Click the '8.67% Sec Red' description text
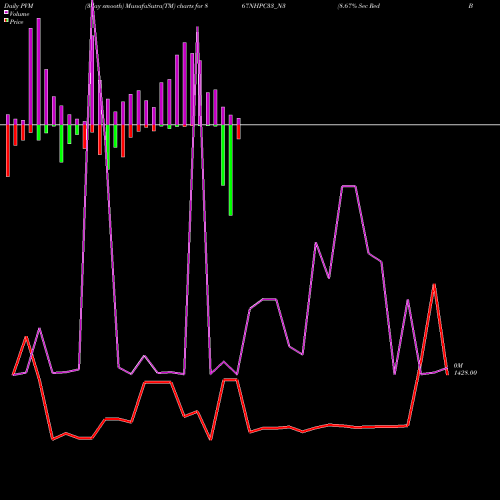The width and height of the screenshot is (500, 500). (x=359, y=6)
